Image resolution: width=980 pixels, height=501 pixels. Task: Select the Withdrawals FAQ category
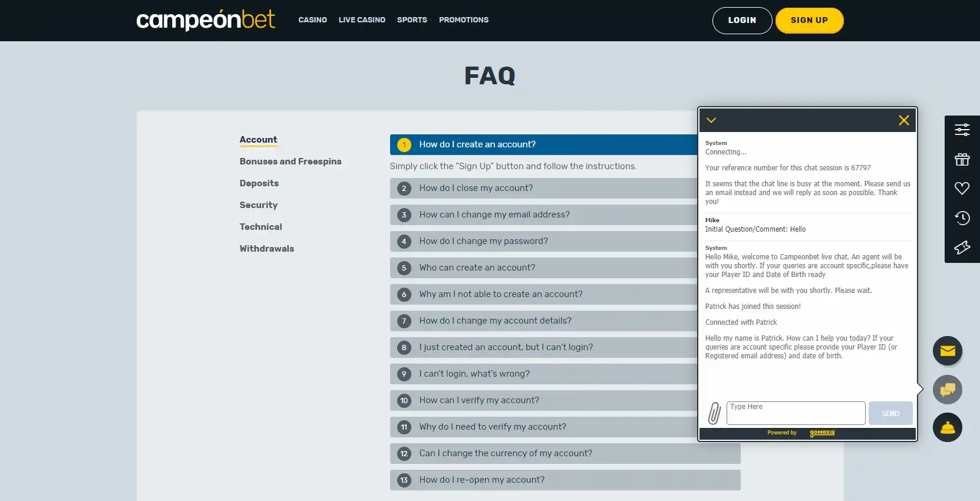click(267, 249)
